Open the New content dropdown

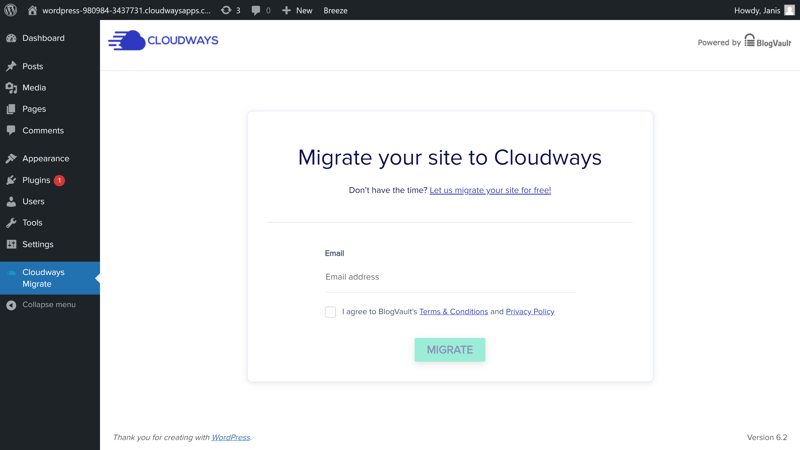point(297,10)
